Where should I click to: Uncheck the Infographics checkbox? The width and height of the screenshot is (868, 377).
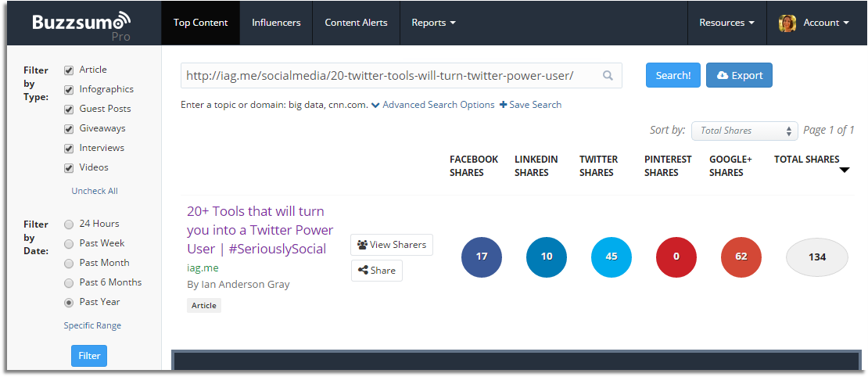click(69, 90)
